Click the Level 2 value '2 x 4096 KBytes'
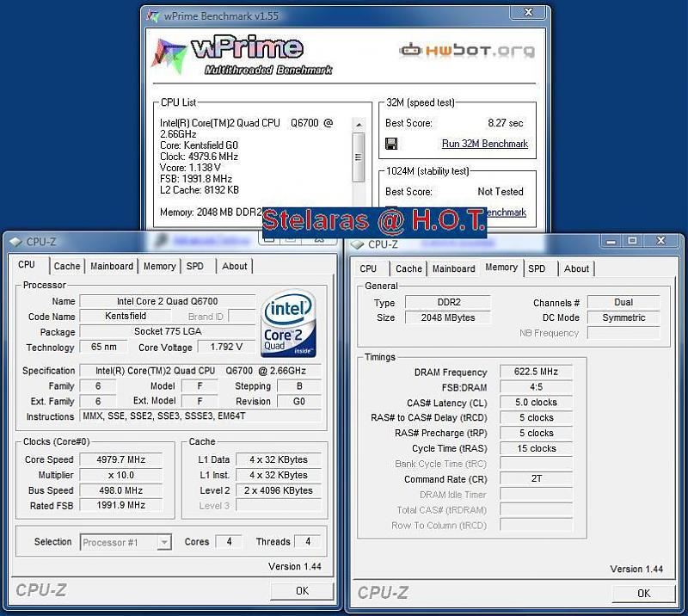Image resolution: width=688 pixels, height=616 pixels. [279, 490]
